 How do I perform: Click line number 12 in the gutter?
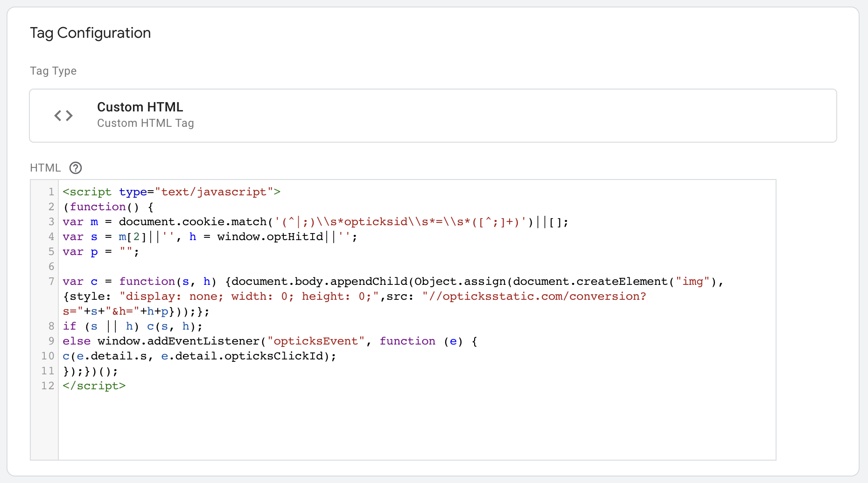tap(48, 386)
